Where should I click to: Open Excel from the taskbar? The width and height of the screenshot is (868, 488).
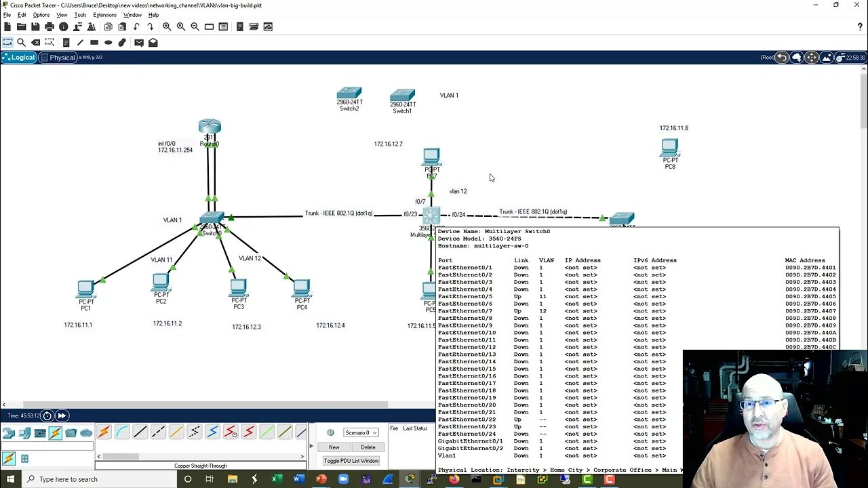277,479
